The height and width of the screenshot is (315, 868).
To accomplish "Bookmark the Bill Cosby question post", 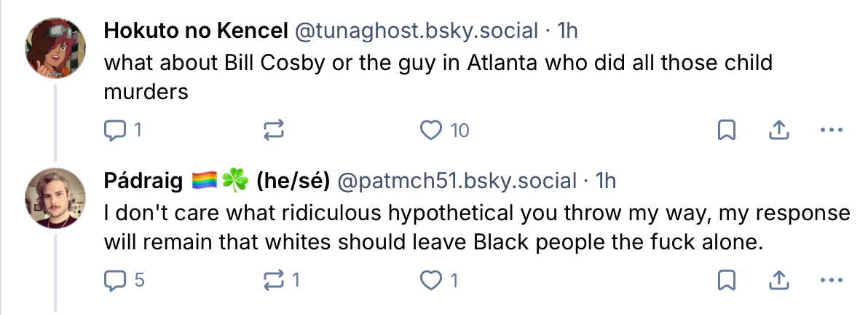I will [726, 131].
